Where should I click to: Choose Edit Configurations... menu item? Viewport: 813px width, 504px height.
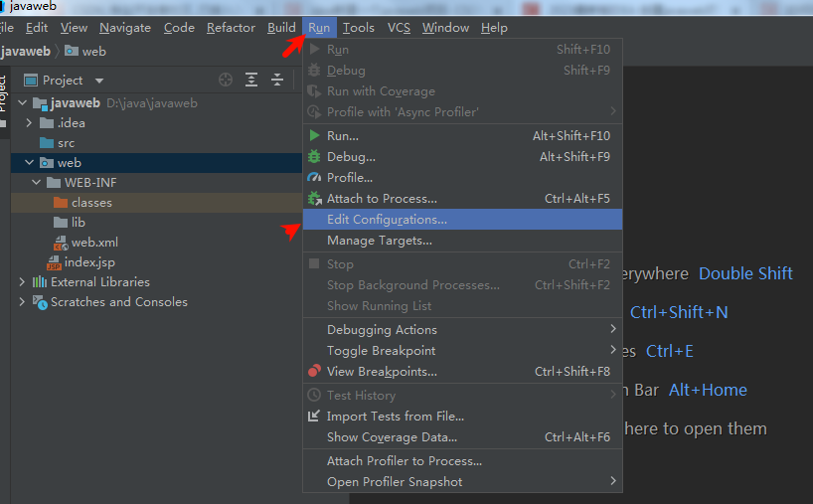[462, 220]
